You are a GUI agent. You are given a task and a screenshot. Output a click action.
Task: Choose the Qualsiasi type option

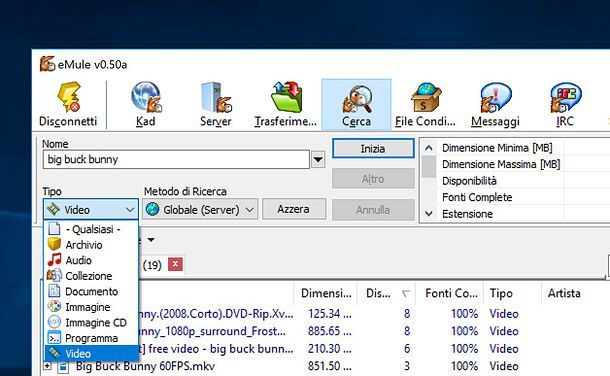(91, 229)
